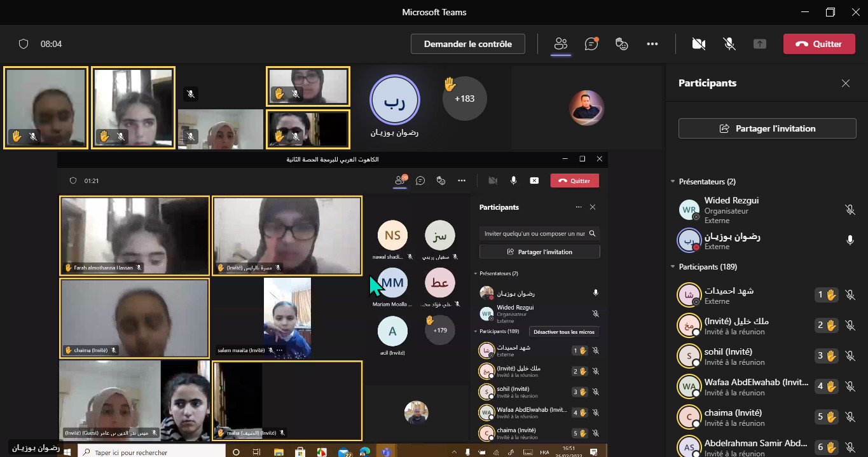
Task: Open File Explorer from the taskbar
Action: click(278, 452)
